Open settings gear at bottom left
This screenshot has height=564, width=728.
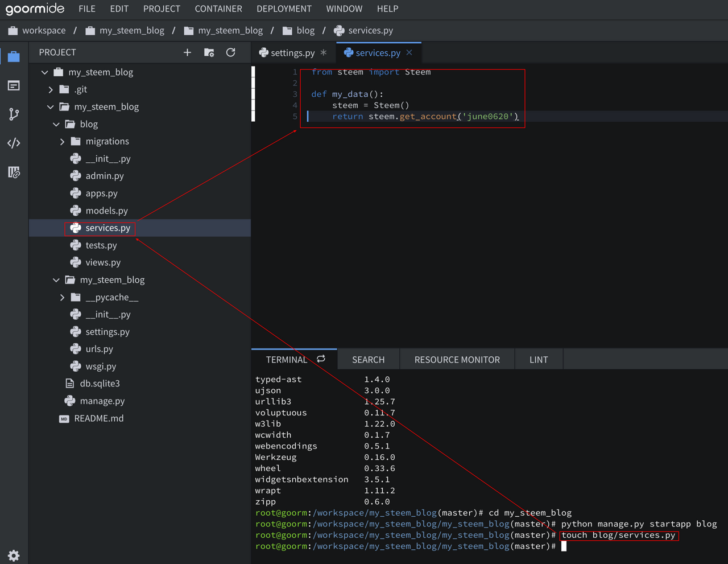[14, 555]
